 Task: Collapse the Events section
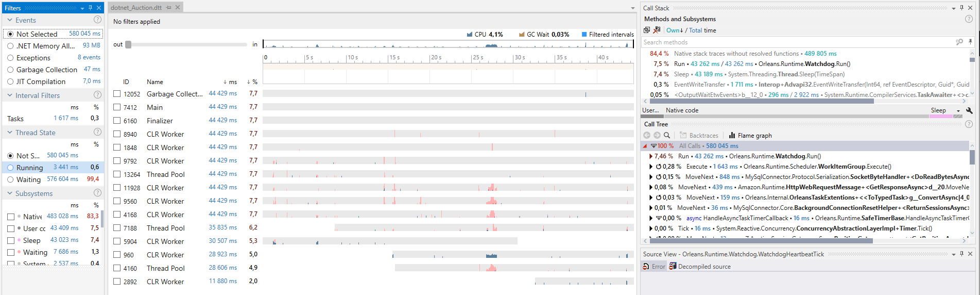[9, 20]
